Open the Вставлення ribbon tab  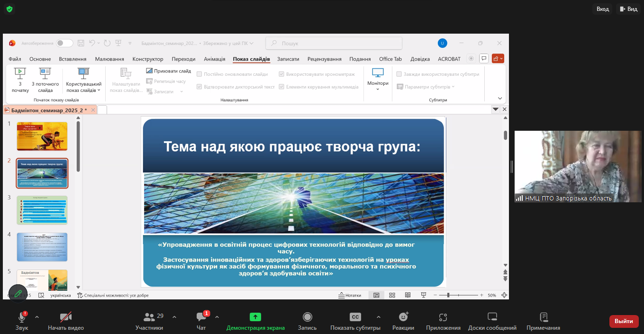point(73,59)
